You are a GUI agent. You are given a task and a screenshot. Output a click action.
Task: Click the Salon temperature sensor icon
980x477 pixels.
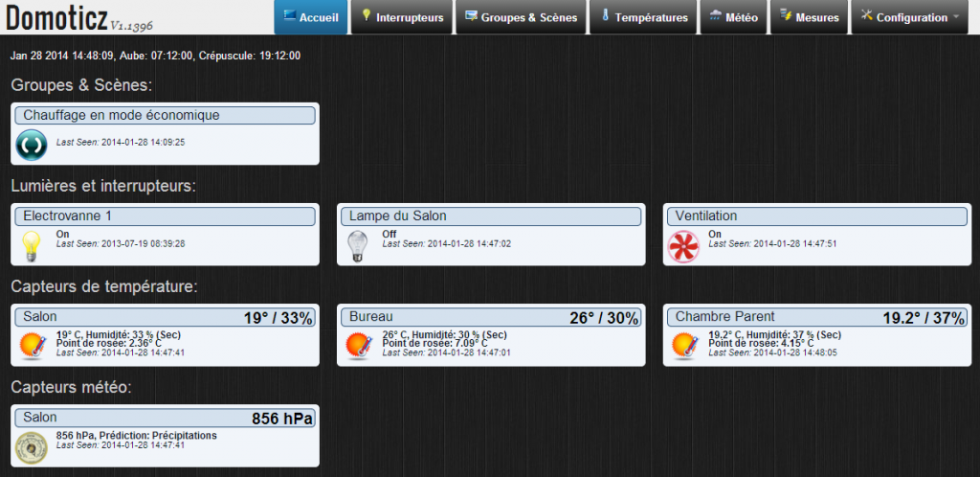[x=33, y=346]
